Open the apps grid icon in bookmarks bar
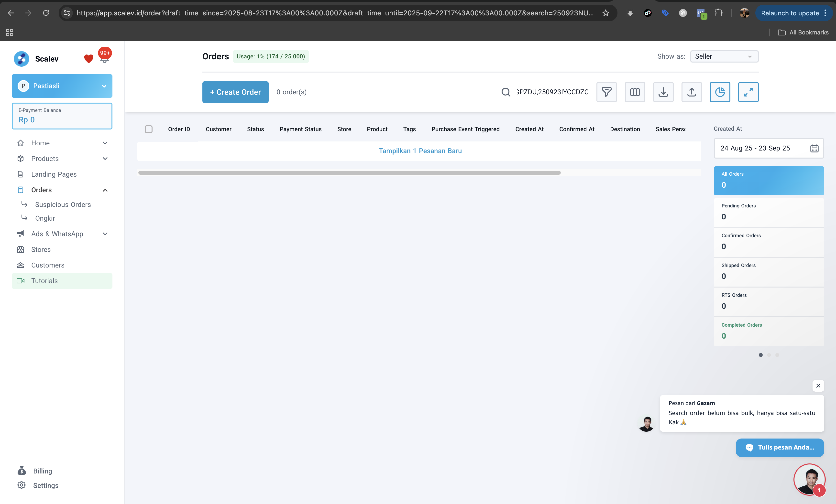The height and width of the screenshot is (504, 836). click(10, 32)
